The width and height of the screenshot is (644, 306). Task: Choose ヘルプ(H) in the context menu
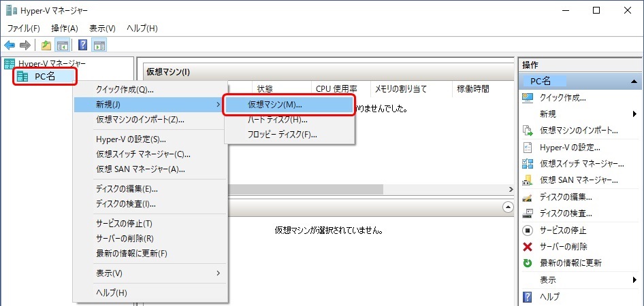[150, 293]
